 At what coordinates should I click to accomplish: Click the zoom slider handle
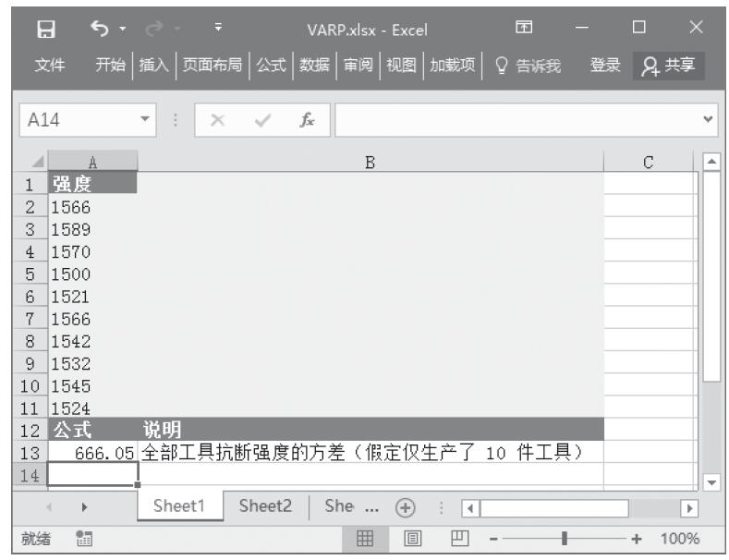[x=565, y=539]
